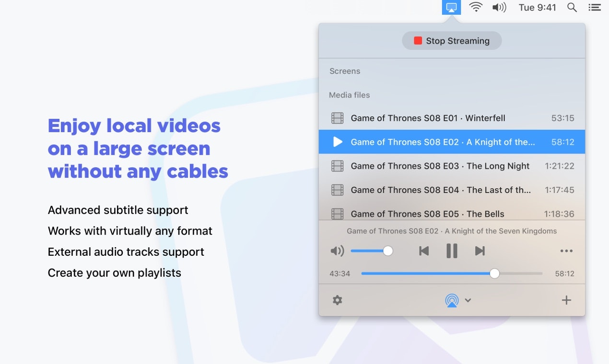This screenshot has height=364, width=609.
Task: Open the Notification Center list icon
Action: tap(595, 7)
